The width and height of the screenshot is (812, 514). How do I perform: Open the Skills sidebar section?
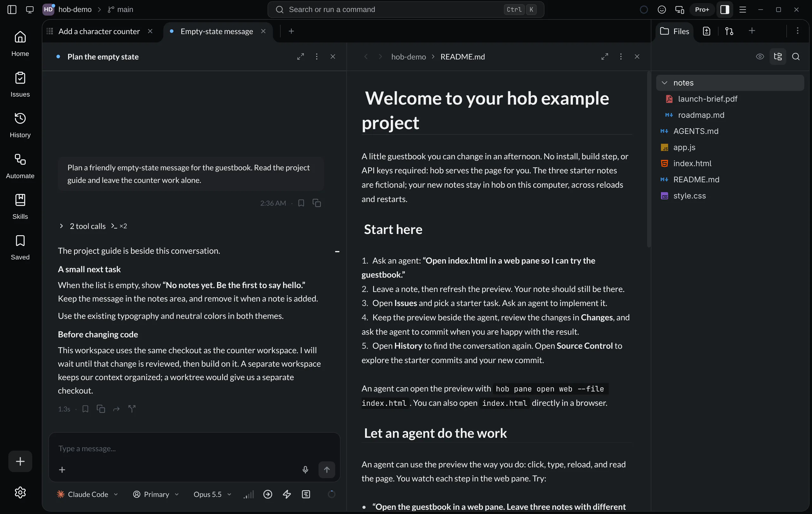20,207
